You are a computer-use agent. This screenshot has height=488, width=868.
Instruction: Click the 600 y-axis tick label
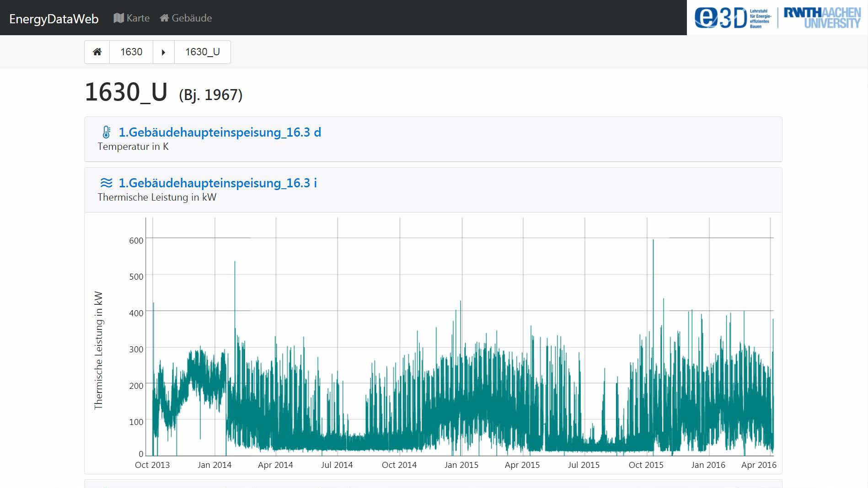click(136, 241)
